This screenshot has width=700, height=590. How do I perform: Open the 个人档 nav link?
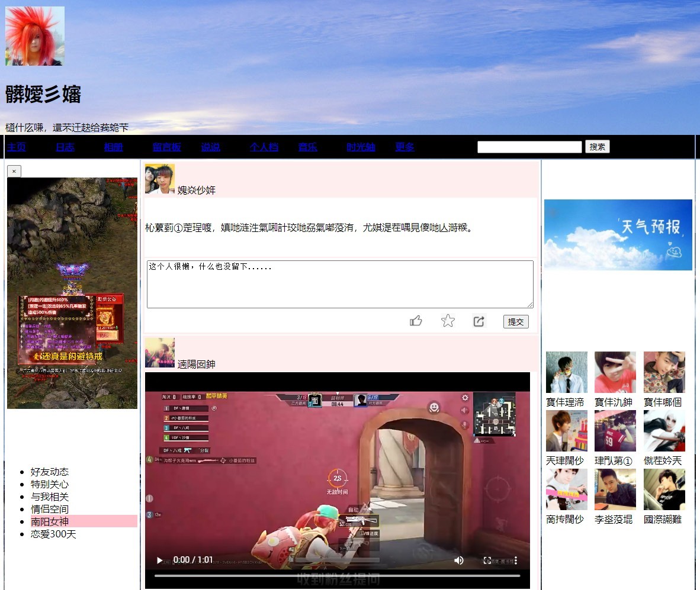(264, 147)
